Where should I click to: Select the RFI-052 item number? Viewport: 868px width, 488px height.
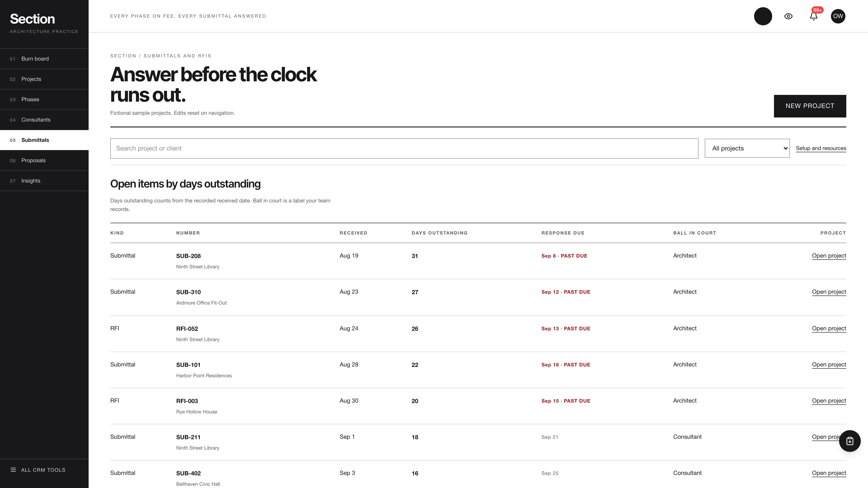[187, 329]
